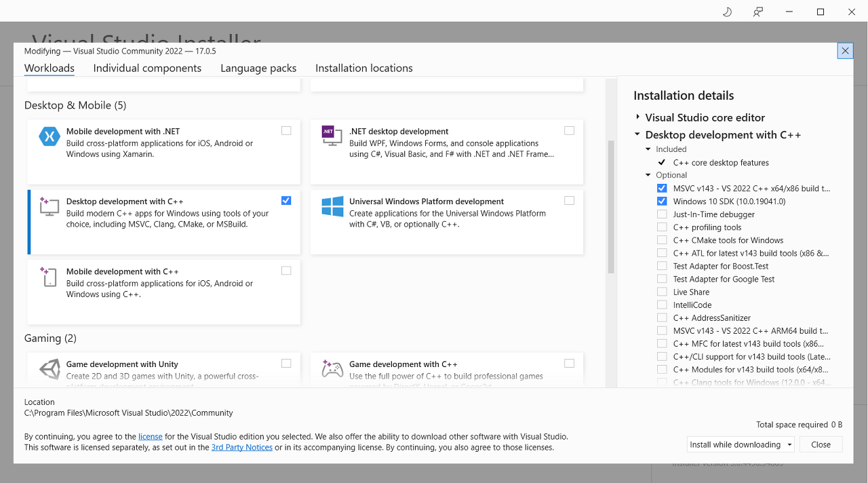Enable C++ ATL for latest v143 build tools

point(662,253)
